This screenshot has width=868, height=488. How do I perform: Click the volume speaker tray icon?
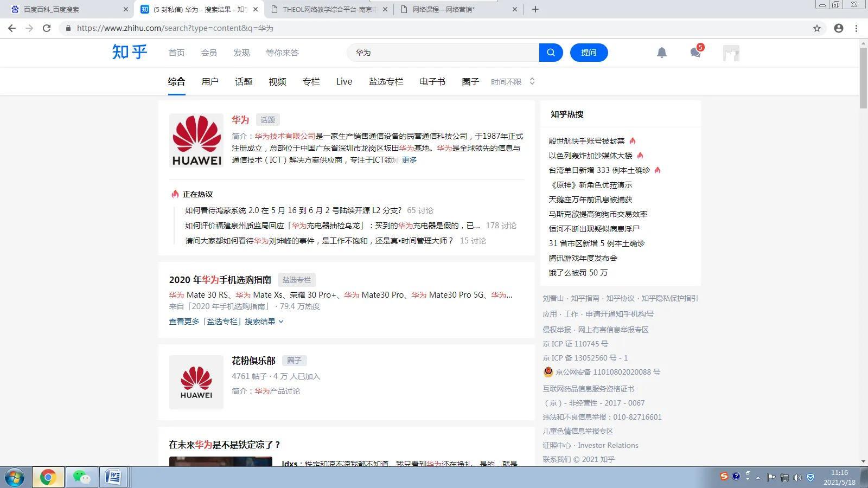797,478
